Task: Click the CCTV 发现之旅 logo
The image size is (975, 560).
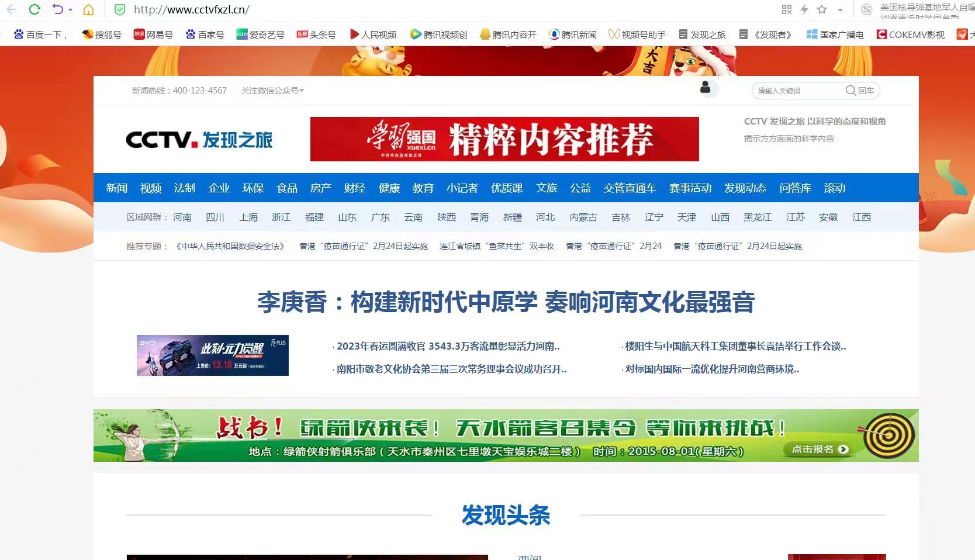Action: click(x=199, y=140)
